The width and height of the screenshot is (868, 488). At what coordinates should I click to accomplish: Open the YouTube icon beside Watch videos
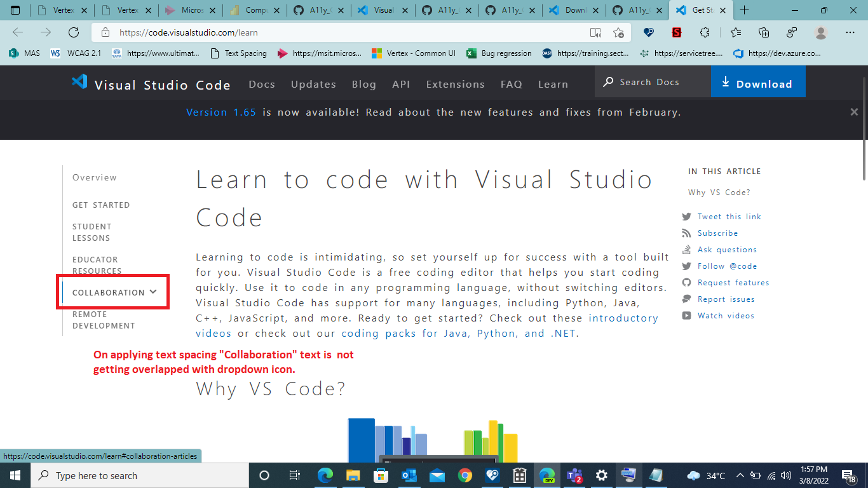coord(687,315)
